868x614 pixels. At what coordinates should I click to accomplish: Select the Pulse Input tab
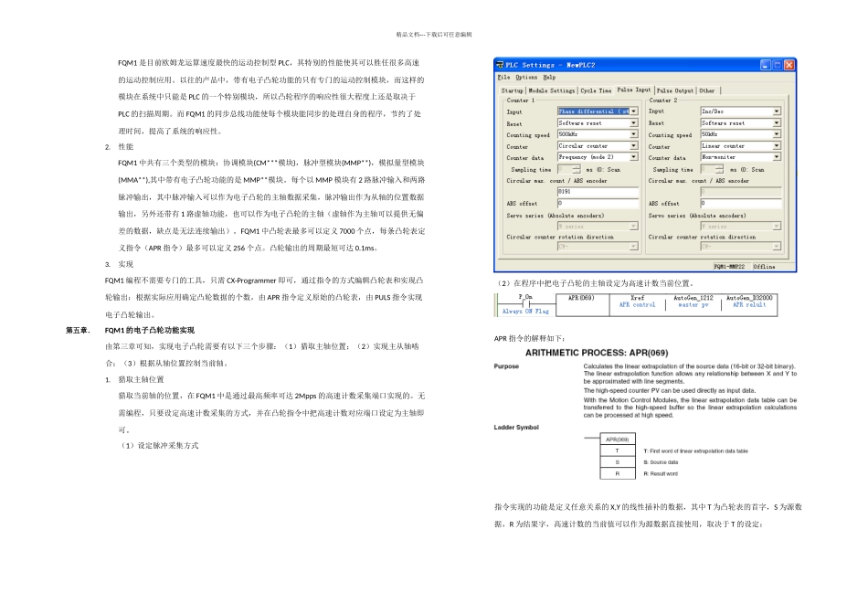tap(634, 90)
